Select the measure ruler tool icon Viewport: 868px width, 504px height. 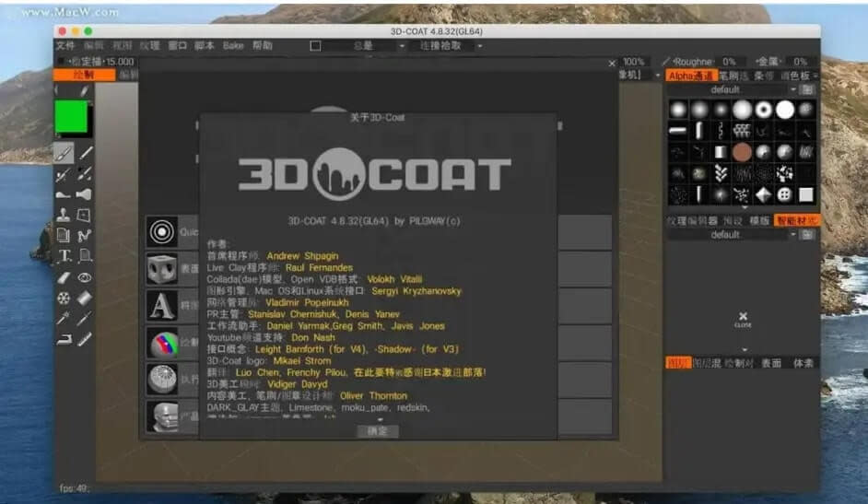pos(84,339)
